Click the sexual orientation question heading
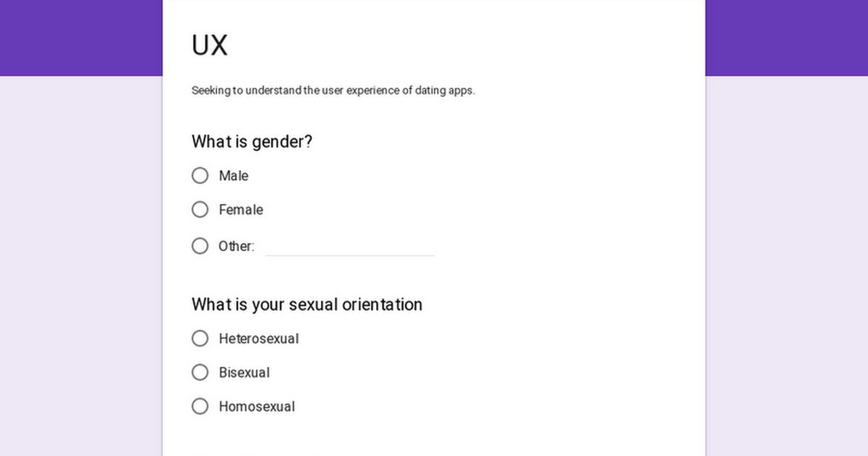 (307, 305)
